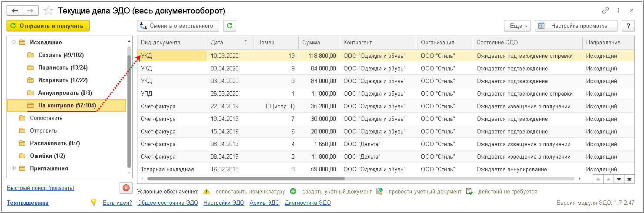Open help with the question mark button
Screen dimensions: 644x213
coord(628,26)
